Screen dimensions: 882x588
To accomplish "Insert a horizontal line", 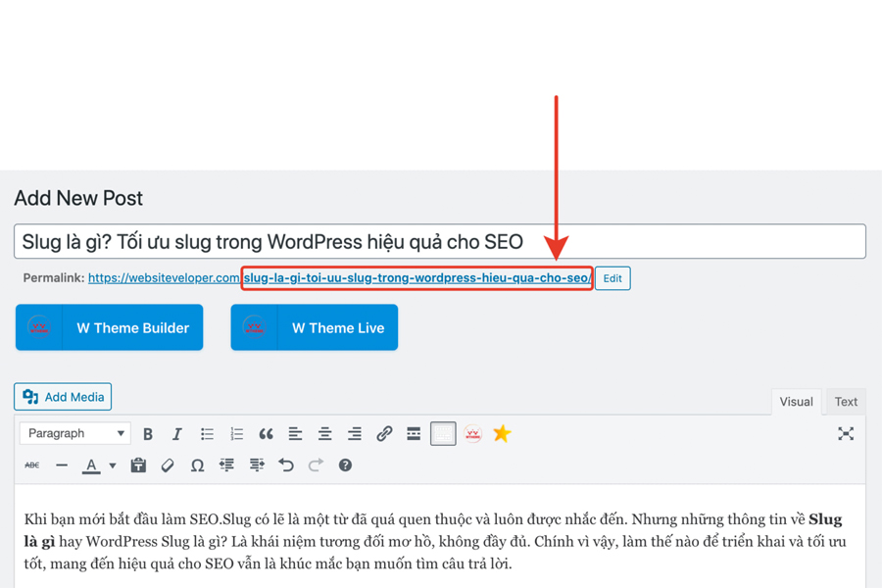I will coord(62,465).
